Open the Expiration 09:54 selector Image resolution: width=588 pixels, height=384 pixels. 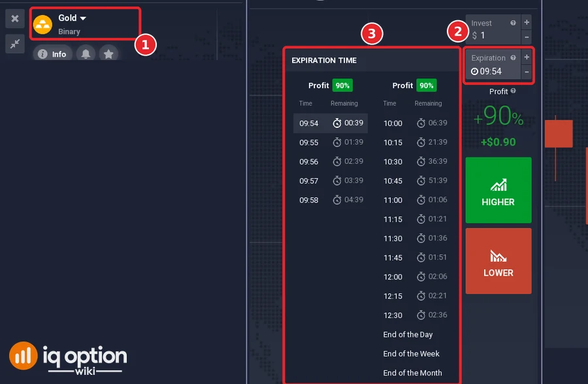pyautogui.click(x=493, y=65)
